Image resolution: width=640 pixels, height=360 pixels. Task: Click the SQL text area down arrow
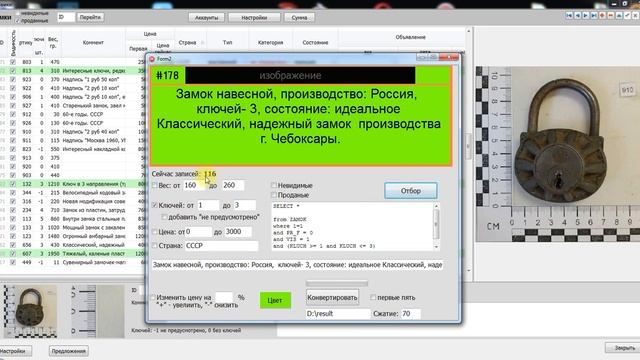[436, 247]
